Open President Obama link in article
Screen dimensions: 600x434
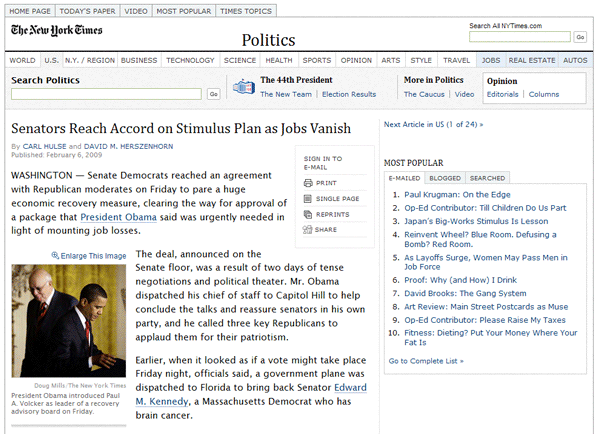(118, 217)
